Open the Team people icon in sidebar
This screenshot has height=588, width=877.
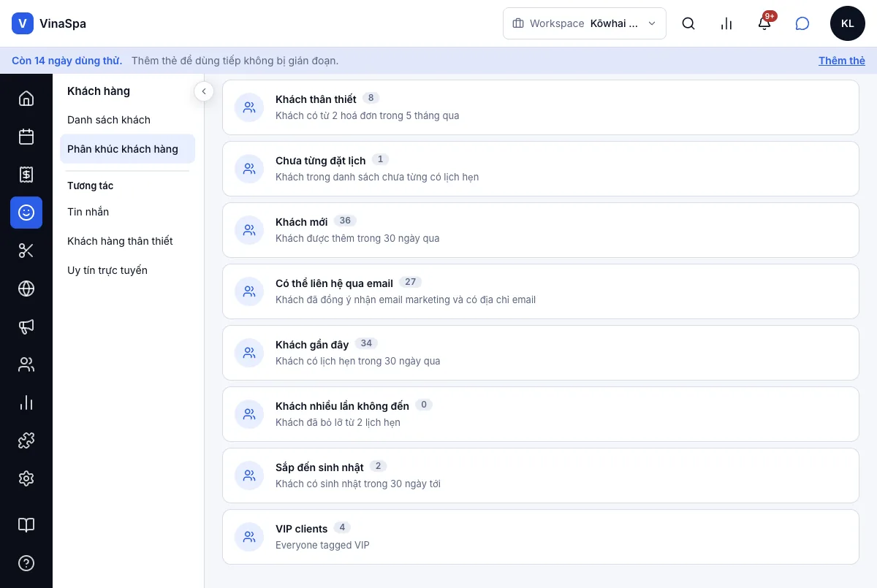point(26,364)
